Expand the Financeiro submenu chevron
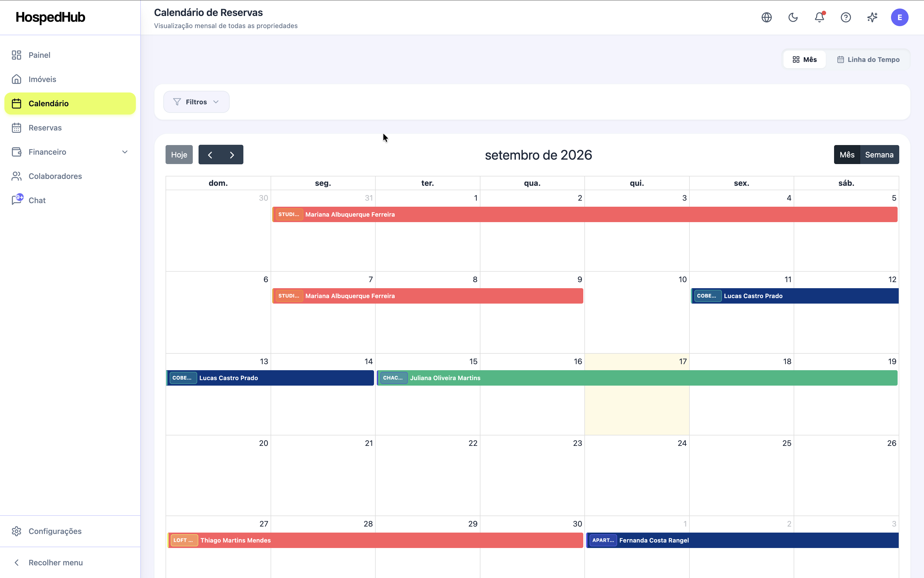 click(x=125, y=152)
